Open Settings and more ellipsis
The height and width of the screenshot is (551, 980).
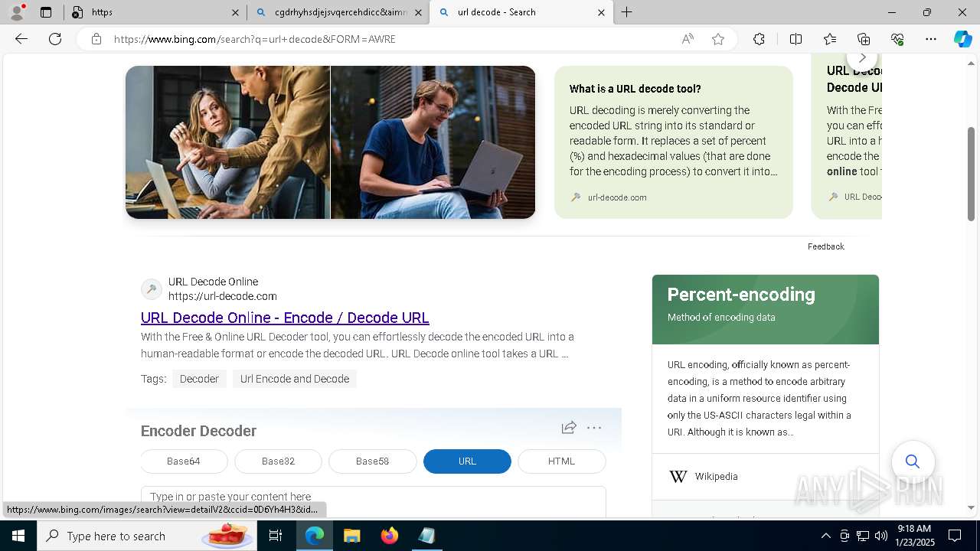(931, 39)
